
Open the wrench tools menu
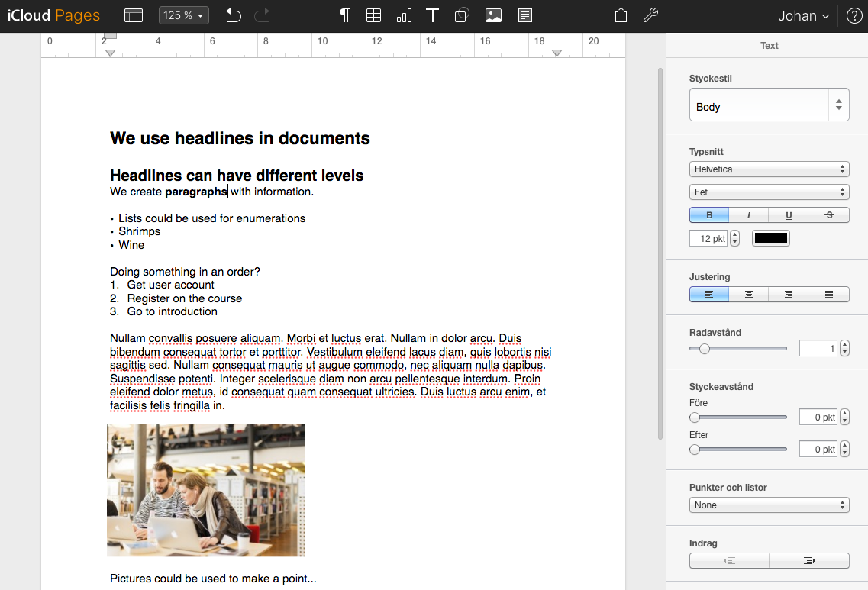click(650, 15)
